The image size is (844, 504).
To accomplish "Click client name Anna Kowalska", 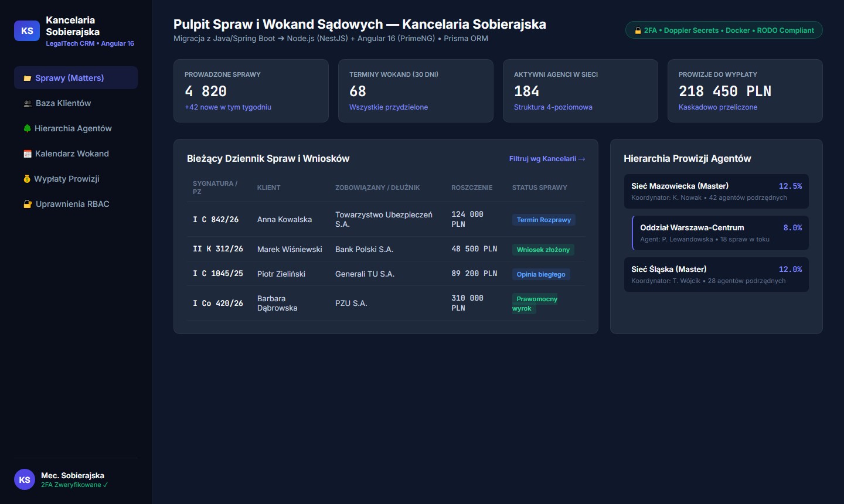I will pyautogui.click(x=284, y=220).
